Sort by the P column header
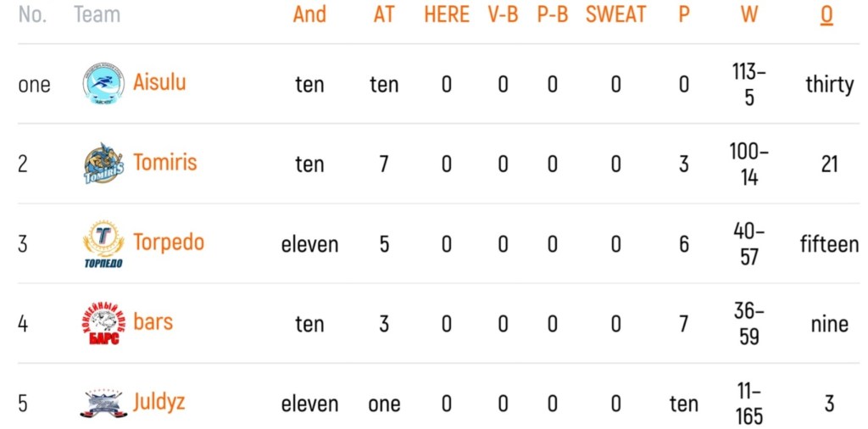 (684, 14)
